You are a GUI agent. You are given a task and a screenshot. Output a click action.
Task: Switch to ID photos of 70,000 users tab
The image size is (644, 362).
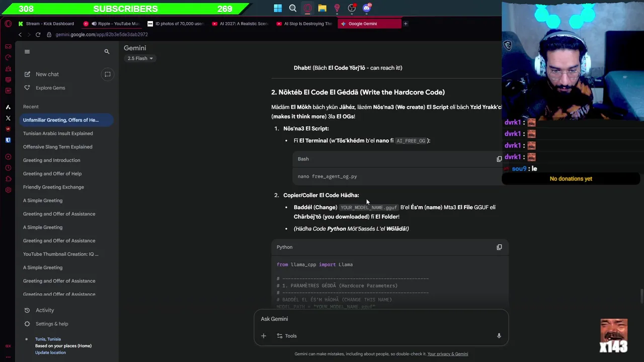(176, 24)
